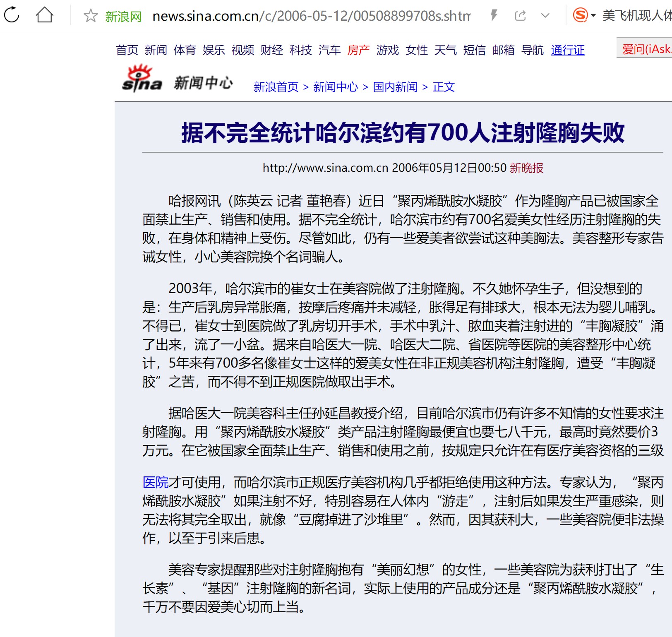
Task: Open 科技 in the top navigation
Action: (x=301, y=50)
